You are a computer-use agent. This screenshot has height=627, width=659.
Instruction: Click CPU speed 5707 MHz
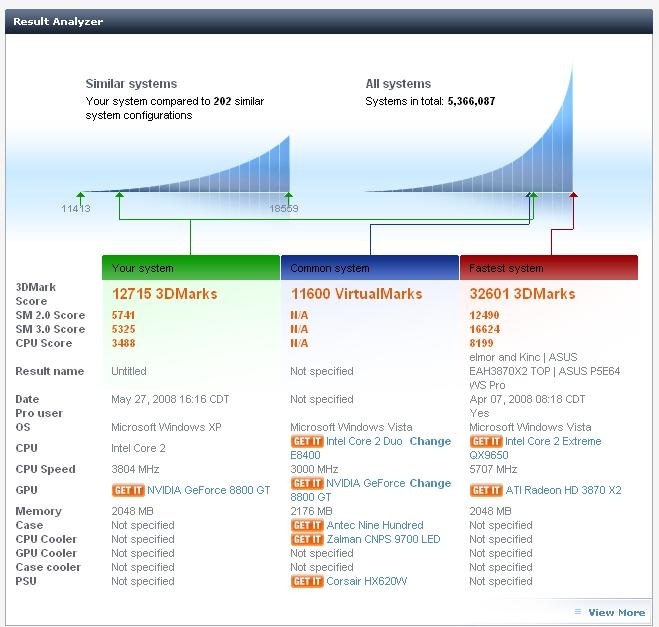tap(493, 469)
